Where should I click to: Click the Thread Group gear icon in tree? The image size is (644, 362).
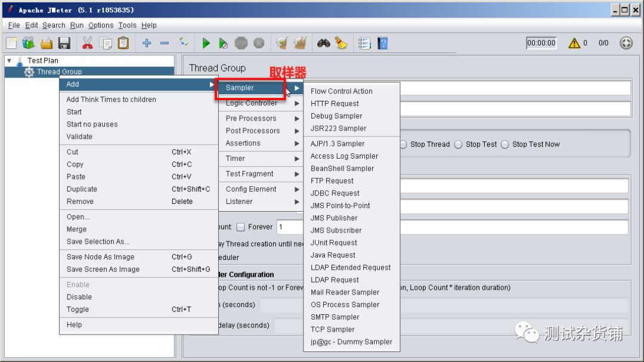click(29, 72)
